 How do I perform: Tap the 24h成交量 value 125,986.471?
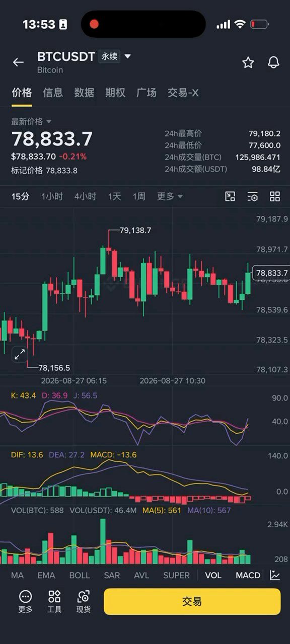pos(258,157)
